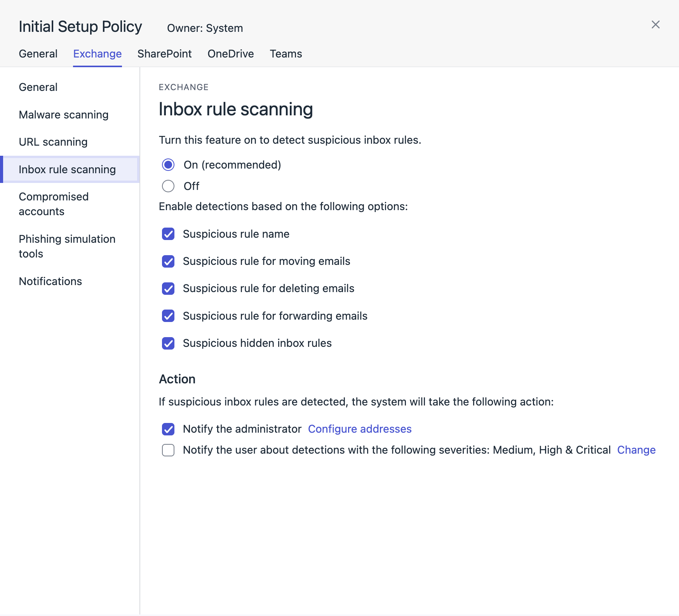Open the SharePoint tab
This screenshot has height=616, width=679.
click(164, 54)
